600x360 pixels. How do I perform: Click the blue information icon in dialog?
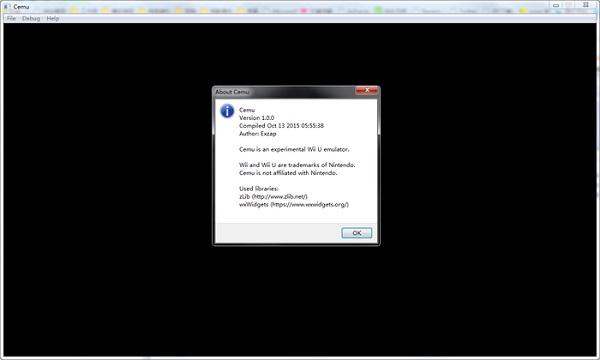227,111
